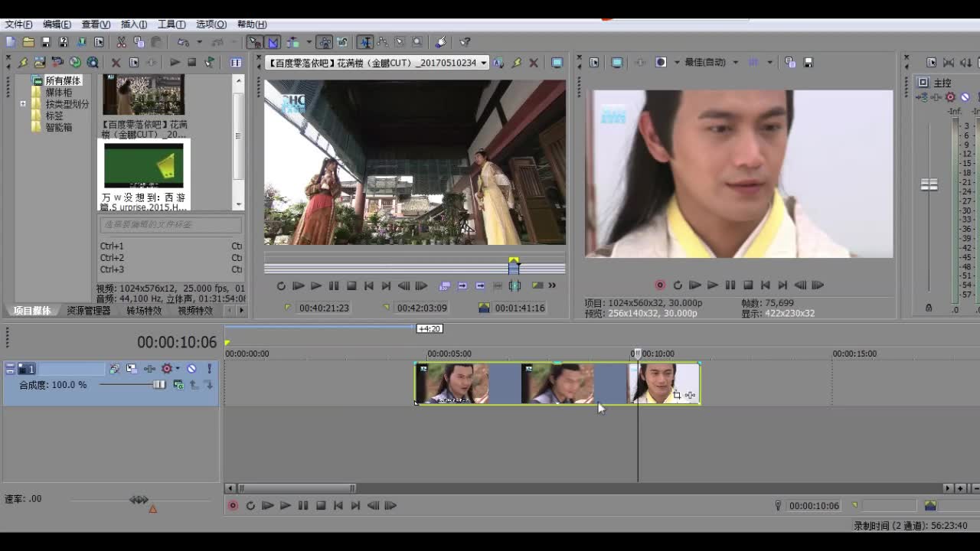The width and height of the screenshot is (980, 551).
Task: Click Remove selected media red X icon
Action: click(116, 63)
